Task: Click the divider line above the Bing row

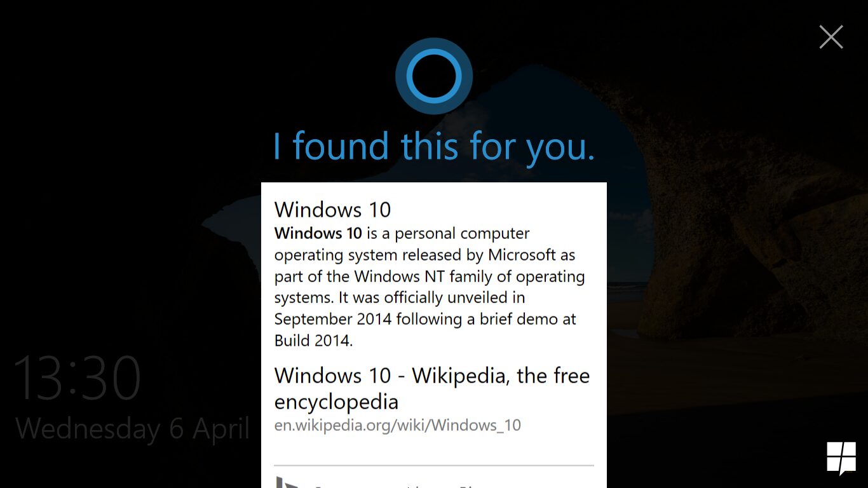Action: pos(434,466)
